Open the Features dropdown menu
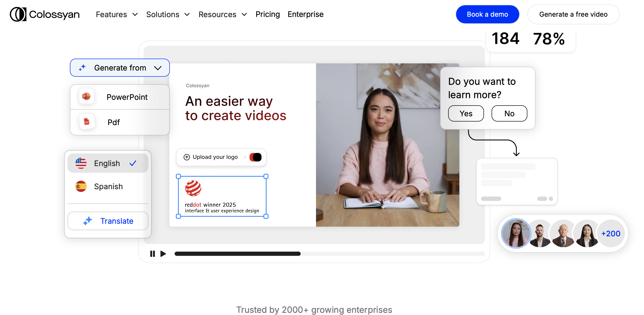This screenshot has width=644, height=315. pyautogui.click(x=117, y=15)
